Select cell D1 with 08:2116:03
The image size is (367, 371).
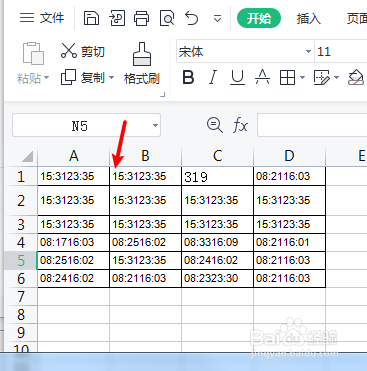coord(289,176)
